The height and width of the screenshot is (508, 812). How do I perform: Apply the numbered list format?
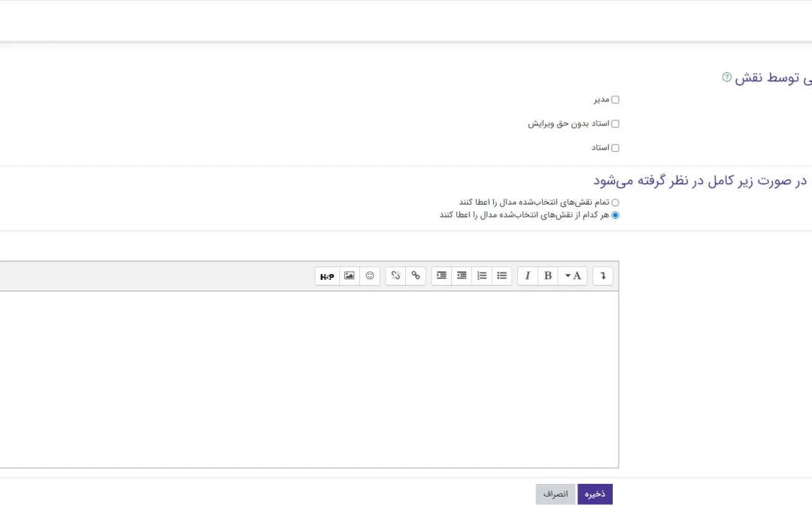coord(482,276)
